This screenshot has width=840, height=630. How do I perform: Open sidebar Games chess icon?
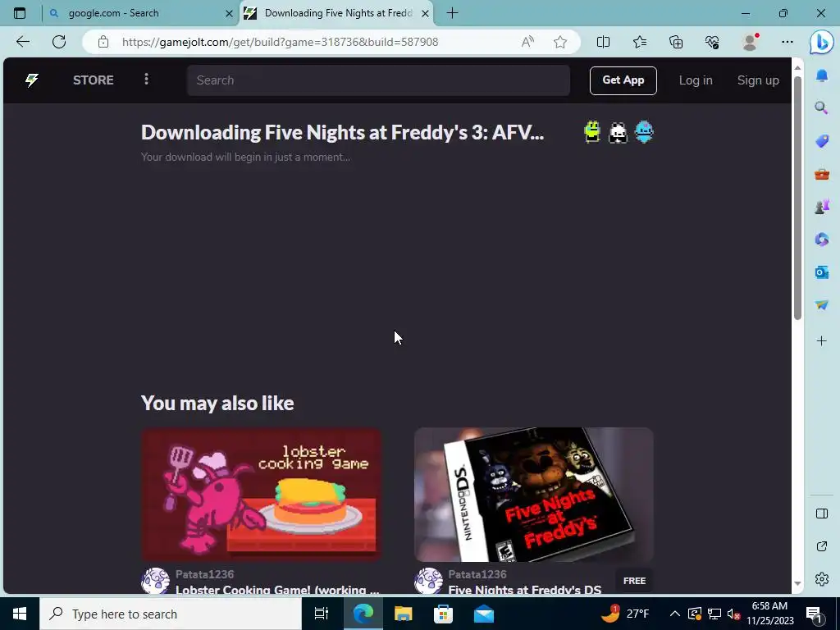coord(822,206)
